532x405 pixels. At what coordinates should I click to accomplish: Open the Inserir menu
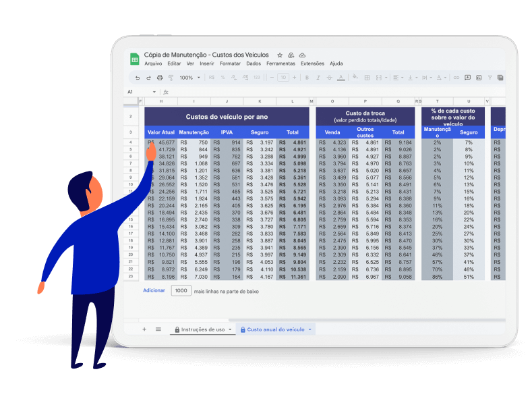click(206, 63)
